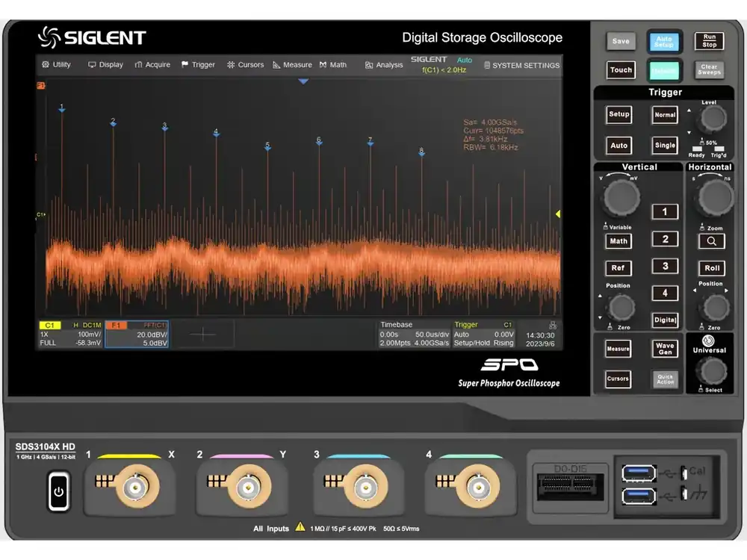Select peak marker 7 on spectrum

(371, 141)
